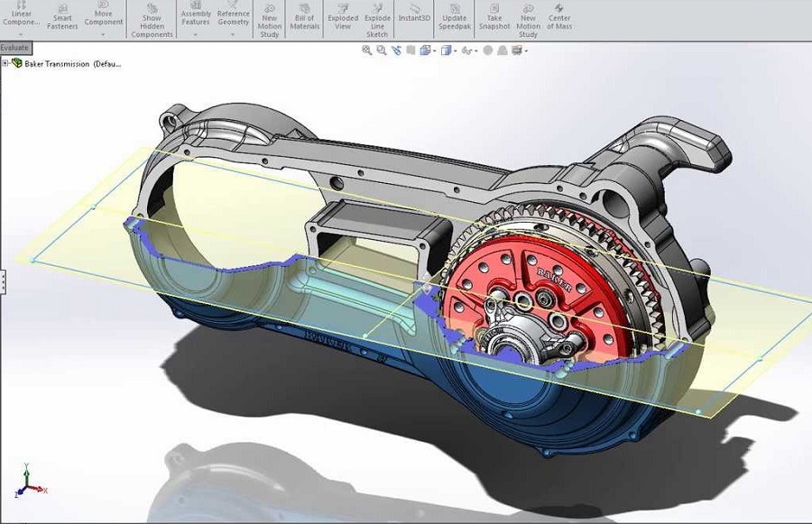
Task: Take a Snapshot of the model
Action: pyautogui.click(x=493, y=16)
